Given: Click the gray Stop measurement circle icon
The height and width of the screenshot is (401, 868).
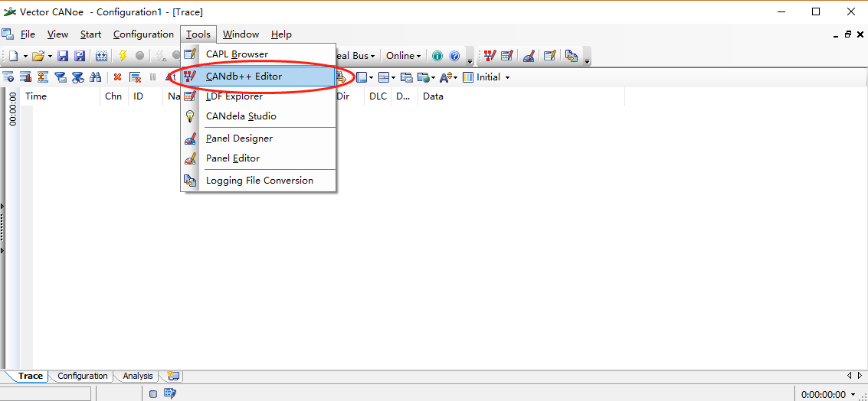Looking at the screenshot, I should pyautogui.click(x=139, y=56).
